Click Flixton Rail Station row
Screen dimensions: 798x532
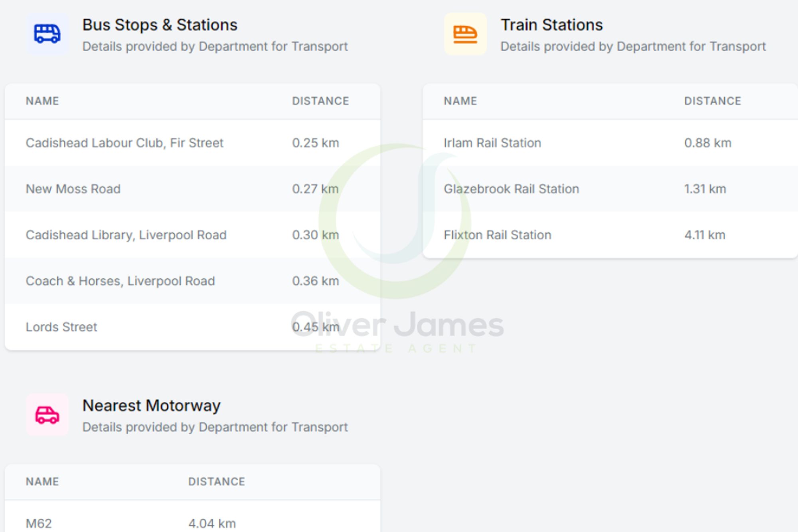click(x=497, y=235)
